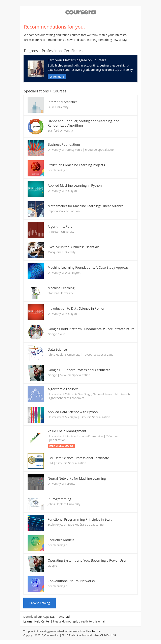Open Algorithms, Part I course title
Viewport: 161px width, 644px height.
[x=61, y=226]
